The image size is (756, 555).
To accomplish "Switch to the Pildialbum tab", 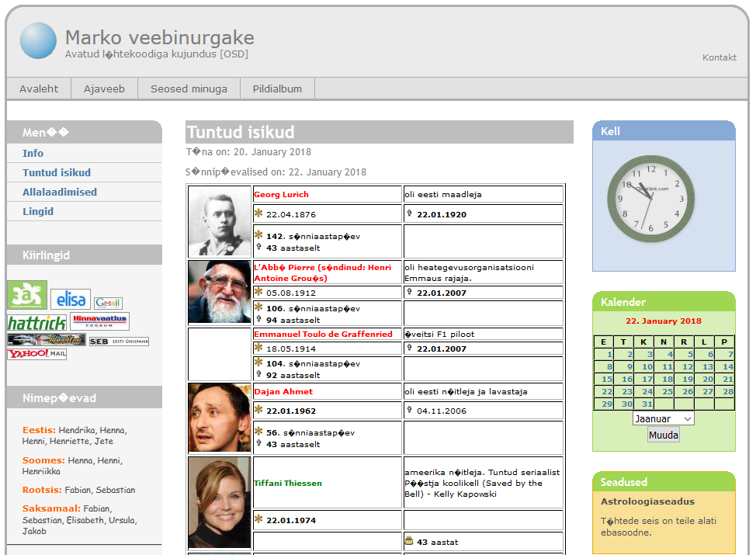I will pos(277,88).
